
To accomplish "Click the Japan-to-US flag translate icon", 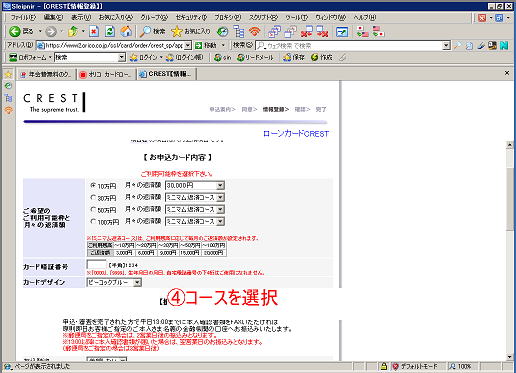I will (362, 32).
